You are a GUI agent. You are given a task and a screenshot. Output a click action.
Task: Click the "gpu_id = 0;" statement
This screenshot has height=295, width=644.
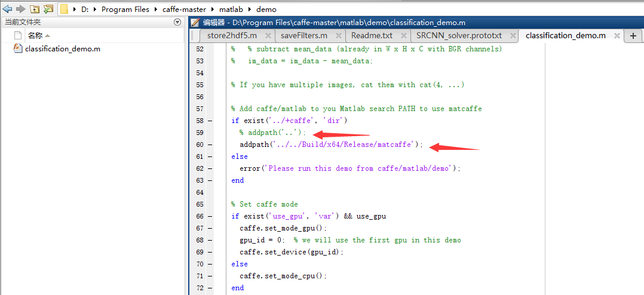coord(262,240)
